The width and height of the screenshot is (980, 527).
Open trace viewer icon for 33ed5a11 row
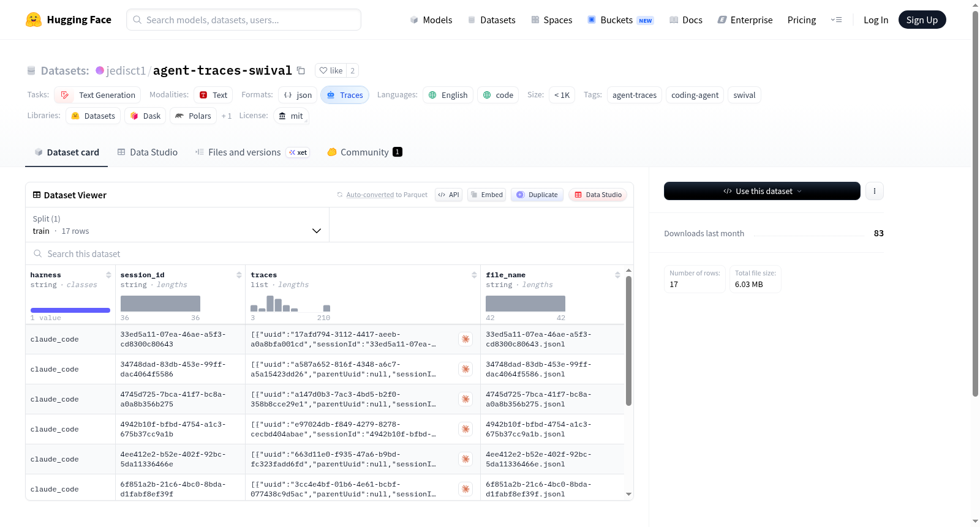(x=466, y=339)
